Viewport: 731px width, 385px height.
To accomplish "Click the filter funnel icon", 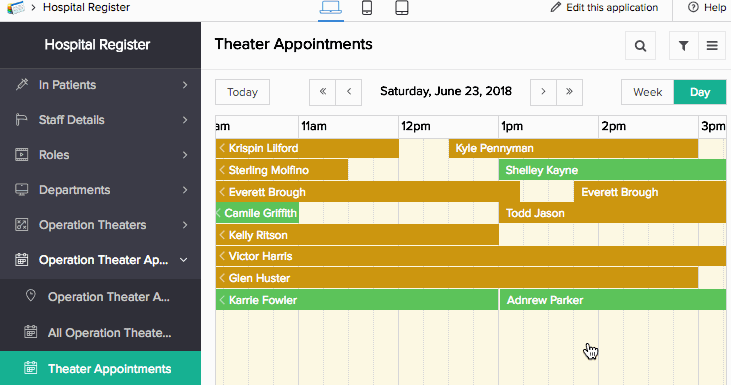I will [683, 46].
